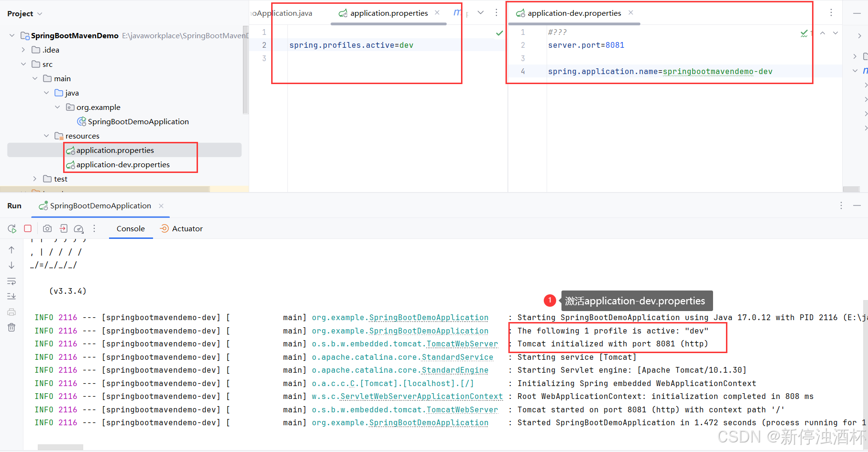Switch to the application-dev.properties editor tab
Screen dimensions: 868x452
574,13
